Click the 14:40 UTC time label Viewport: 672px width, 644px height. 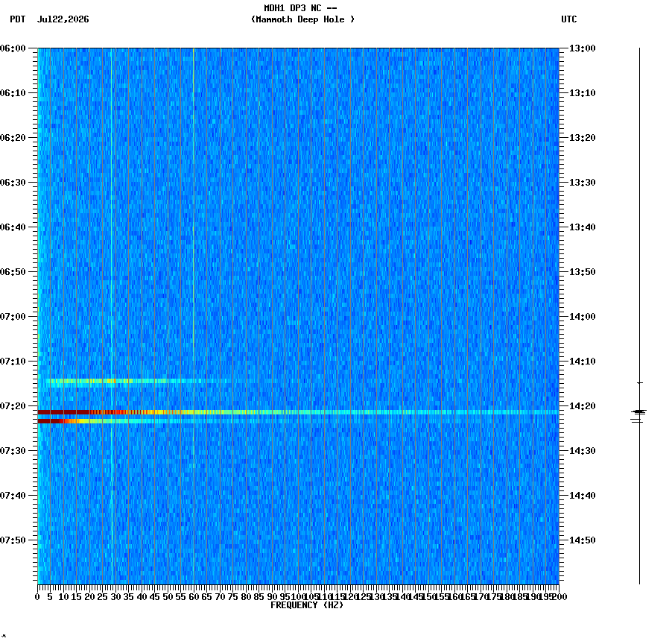coord(583,496)
